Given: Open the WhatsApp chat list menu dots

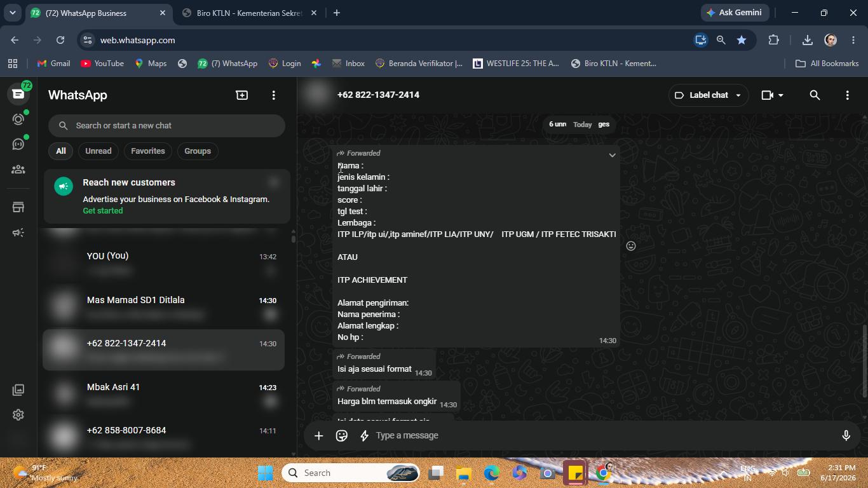Looking at the screenshot, I should (274, 95).
